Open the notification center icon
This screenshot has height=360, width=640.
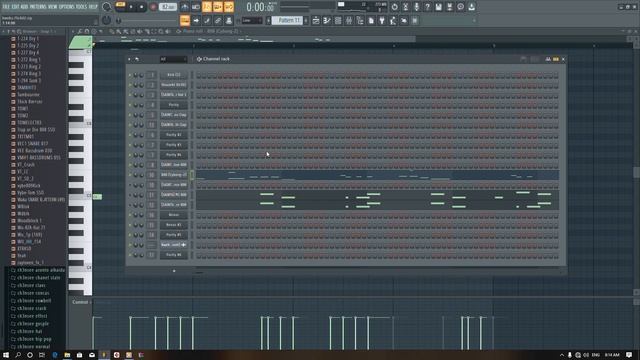click(629, 355)
